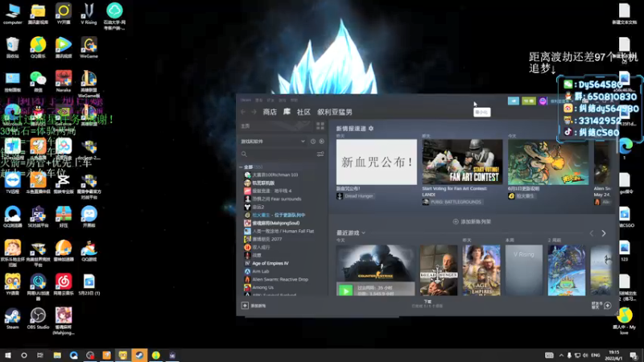This screenshot has width=644, height=362.
Task: Open the Steam downloads status at the bottom
Action: pos(427,304)
